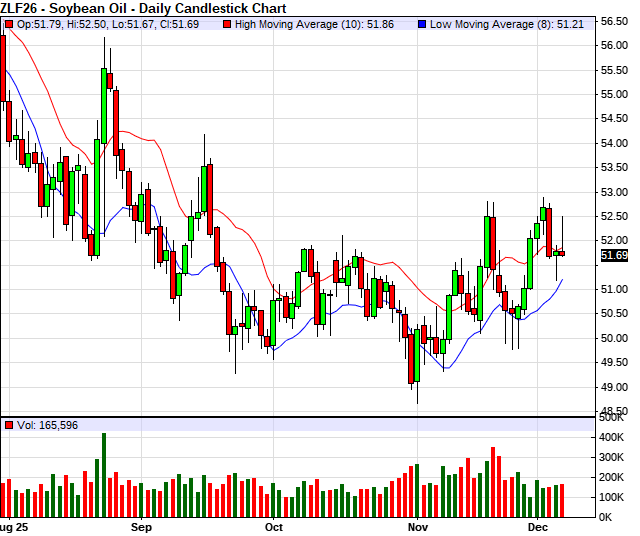Select the Dec label on the time axis
This screenshot has height=536, width=640.
(x=541, y=526)
